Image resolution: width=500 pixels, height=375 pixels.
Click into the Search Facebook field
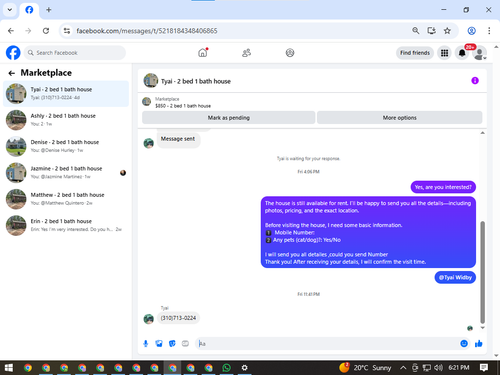click(75, 53)
